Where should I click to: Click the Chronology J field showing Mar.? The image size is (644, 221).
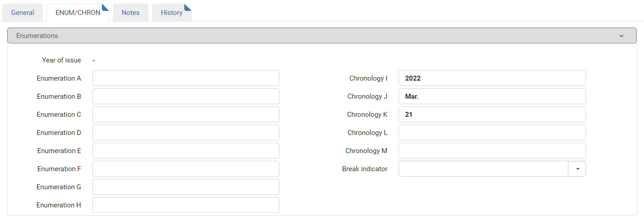[492, 96]
